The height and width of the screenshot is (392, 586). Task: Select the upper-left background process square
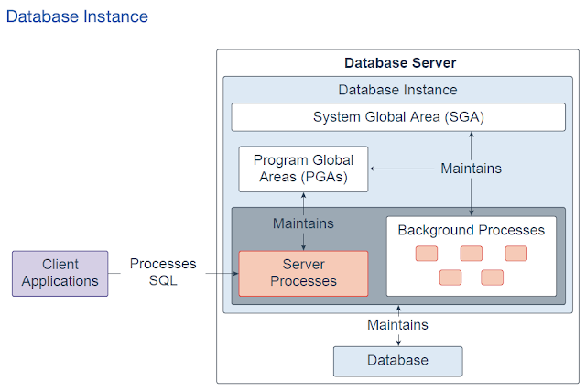pyautogui.click(x=427, y=254)
